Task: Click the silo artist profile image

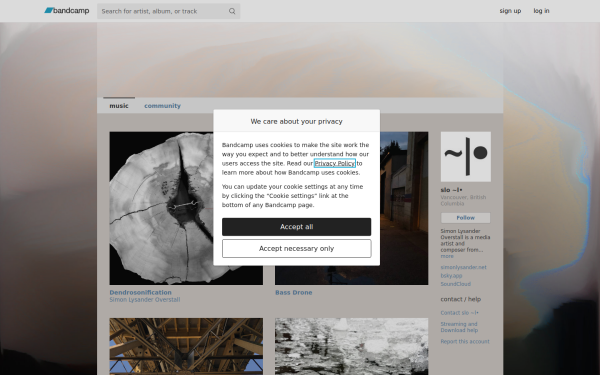Action: [466, 157]
